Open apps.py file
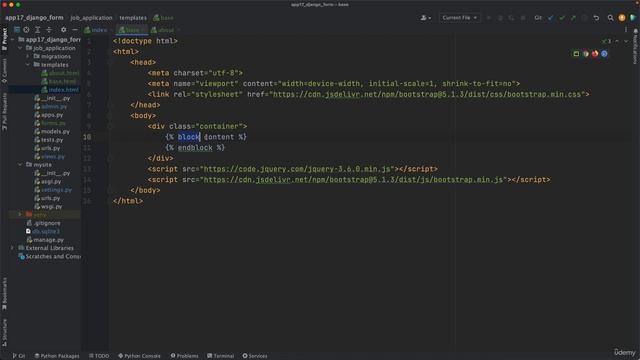The width and height of the screenshot is (640, 360). [x=49, y=115]
